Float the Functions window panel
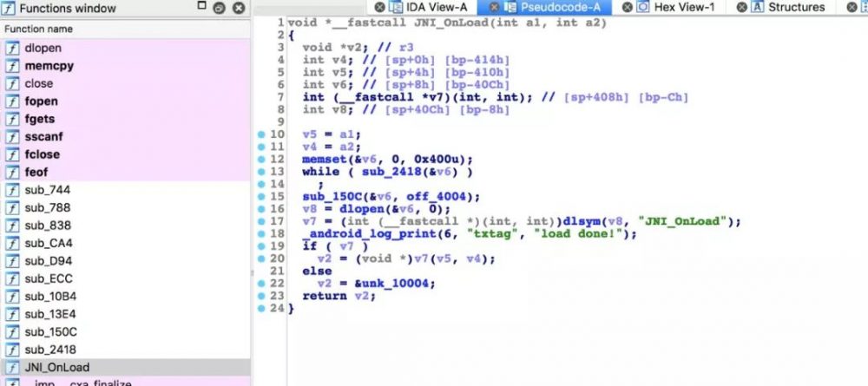 click(201, 5)
